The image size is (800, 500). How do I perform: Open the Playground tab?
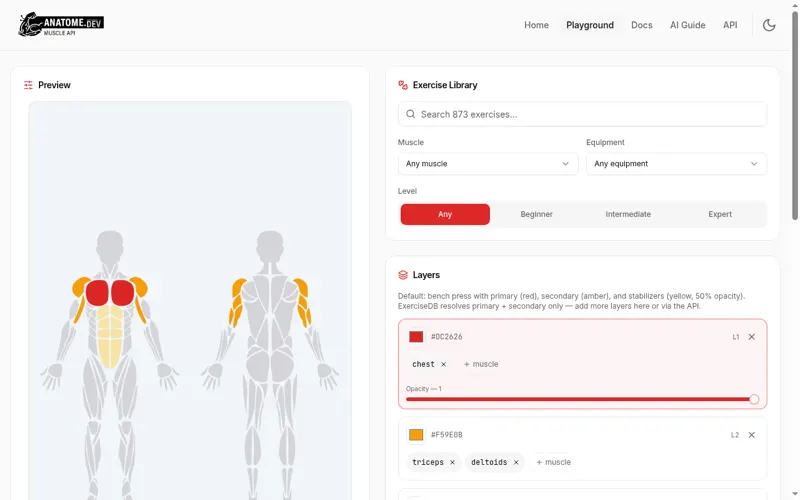tap(590, 25)
